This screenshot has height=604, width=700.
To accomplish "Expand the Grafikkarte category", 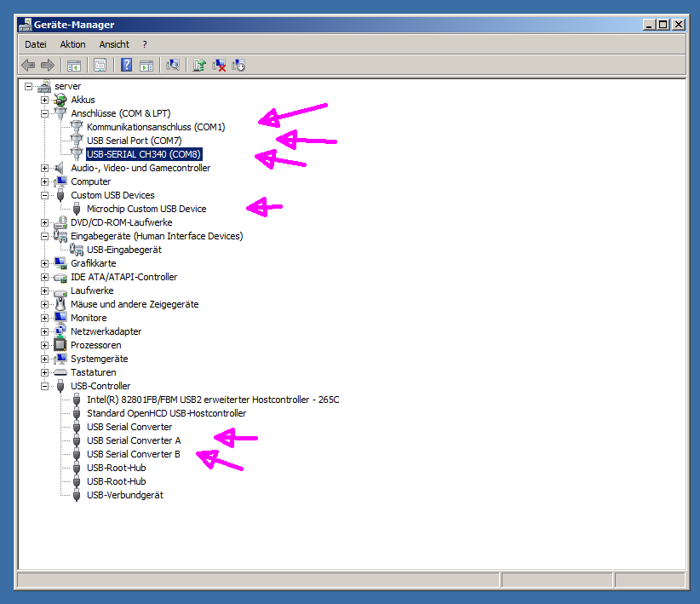I will [44, 263].
